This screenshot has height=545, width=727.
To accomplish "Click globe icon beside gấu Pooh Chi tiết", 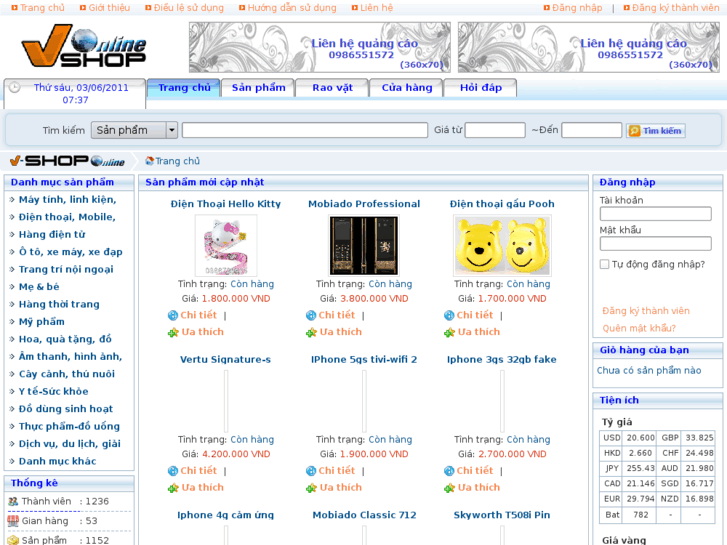I will point(449,315).
